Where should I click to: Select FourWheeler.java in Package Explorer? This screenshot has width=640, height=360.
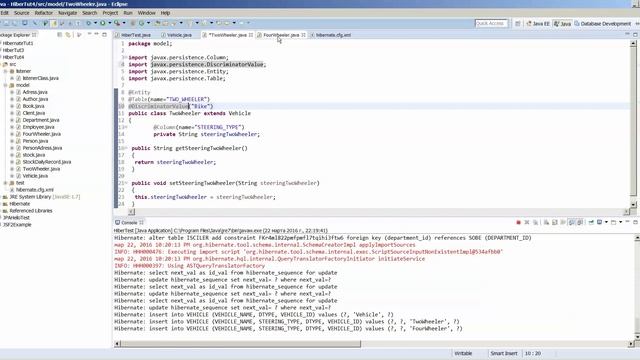coord(42,134)
